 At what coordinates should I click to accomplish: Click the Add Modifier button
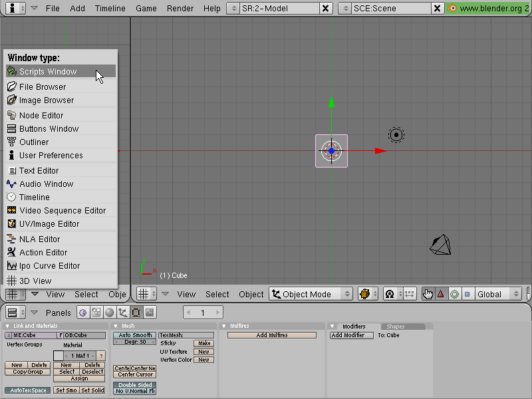point(352,335)
